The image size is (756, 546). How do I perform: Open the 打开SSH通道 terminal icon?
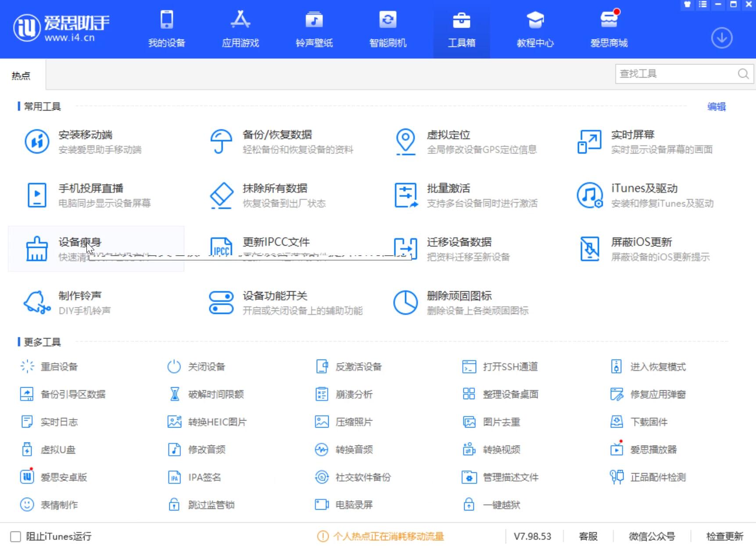tap(469, 366)
